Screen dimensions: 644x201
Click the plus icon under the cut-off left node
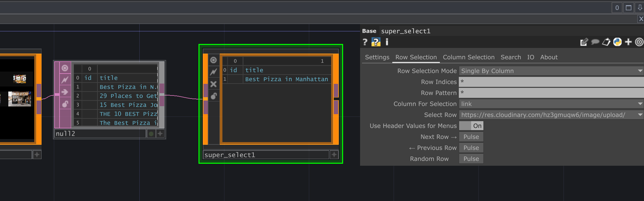point(37,154)
